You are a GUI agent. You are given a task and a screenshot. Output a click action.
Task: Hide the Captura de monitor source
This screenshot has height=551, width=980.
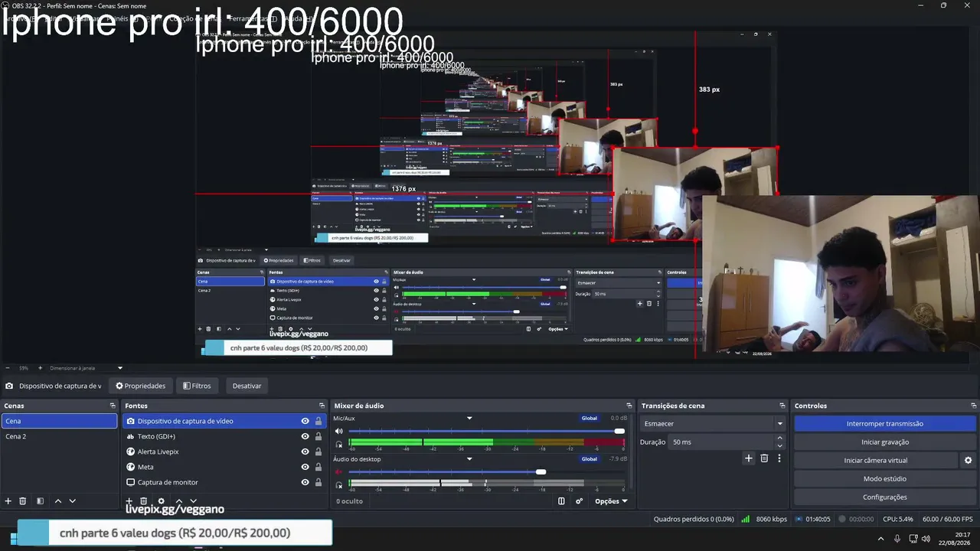point(305,482)
